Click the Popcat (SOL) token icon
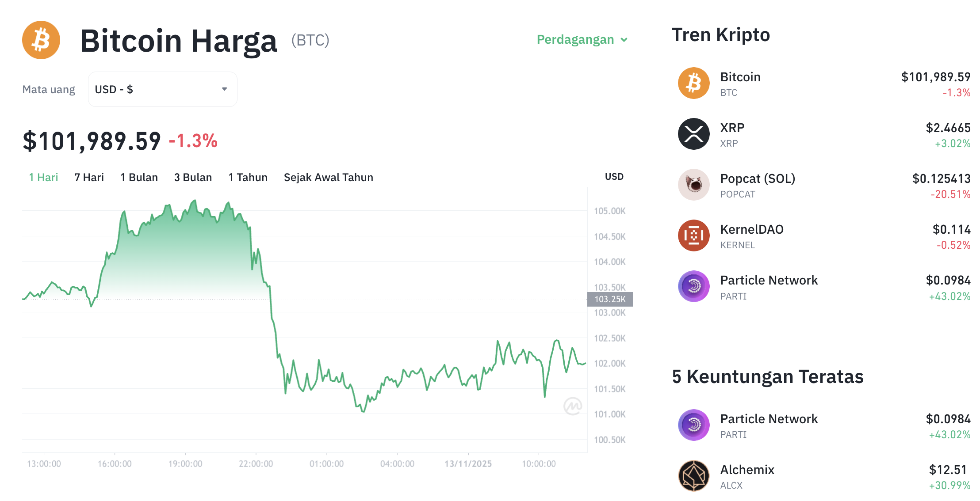Image resolution: width=980 pixels, height=501 pixels. 694,185
